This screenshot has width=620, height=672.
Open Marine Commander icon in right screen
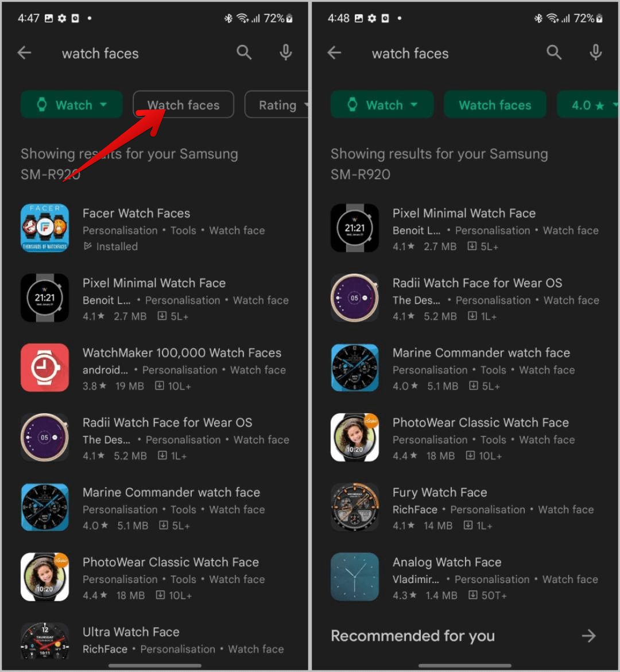[x=355, y=368]
